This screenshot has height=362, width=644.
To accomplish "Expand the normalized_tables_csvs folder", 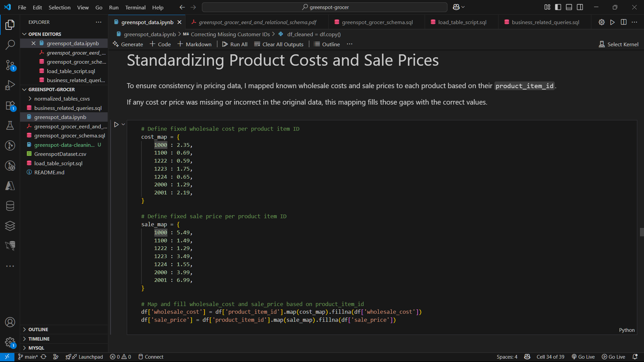I will click(62, 99).
